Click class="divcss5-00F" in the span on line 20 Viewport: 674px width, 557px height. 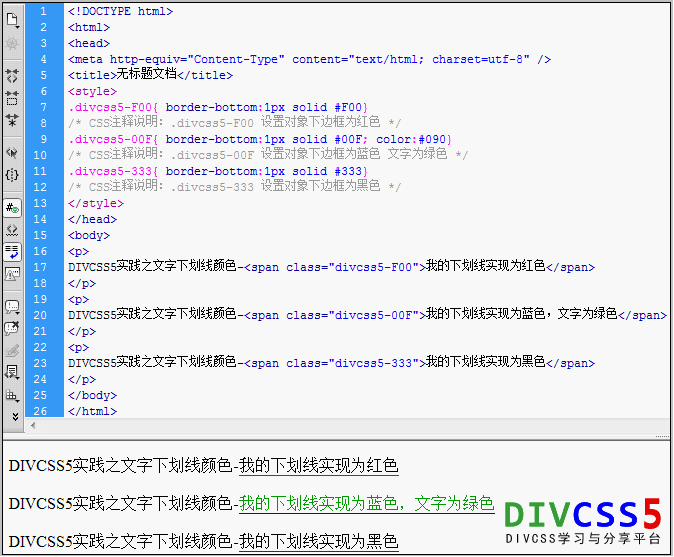[x=352, y=315]
